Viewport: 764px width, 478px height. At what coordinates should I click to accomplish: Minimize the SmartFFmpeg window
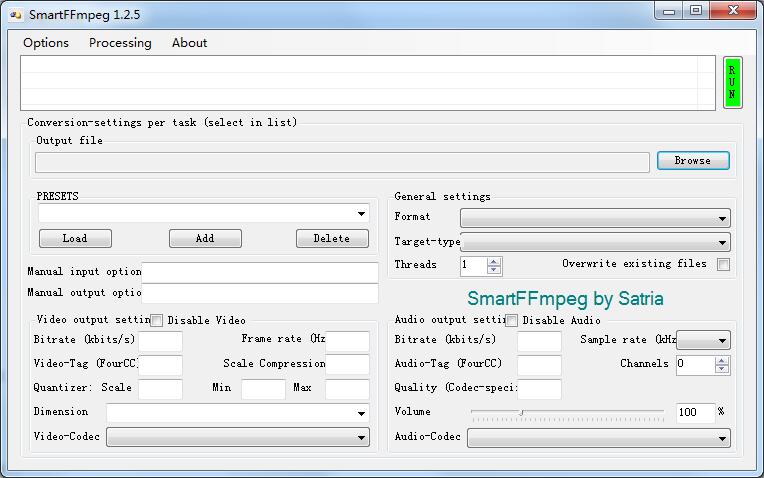pyautogui.click(x=669, y=11)
